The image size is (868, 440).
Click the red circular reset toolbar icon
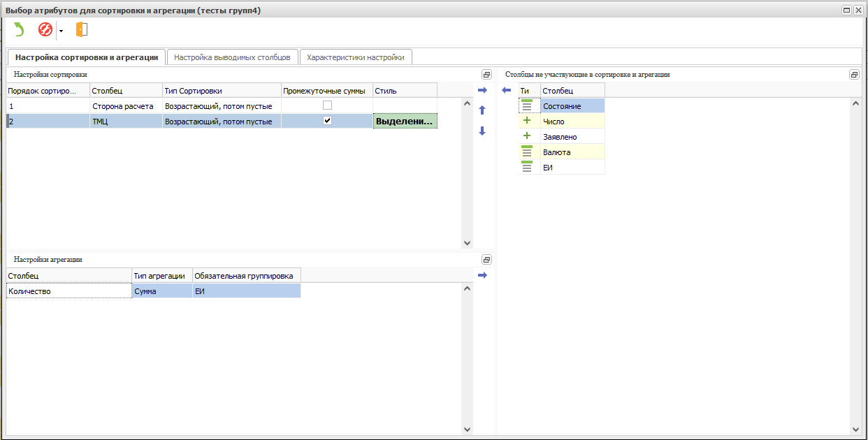45,30
